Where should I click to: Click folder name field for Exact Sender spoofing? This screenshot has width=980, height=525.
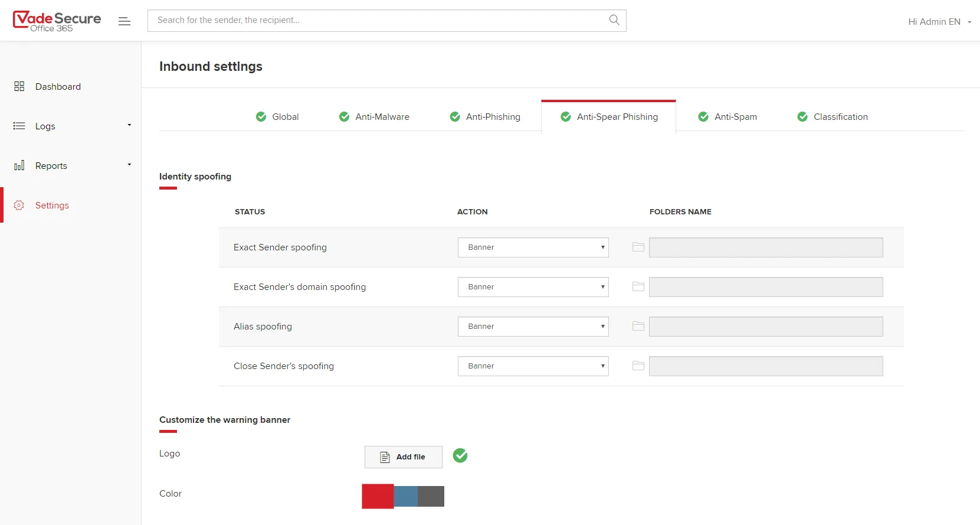coord(766,247)
